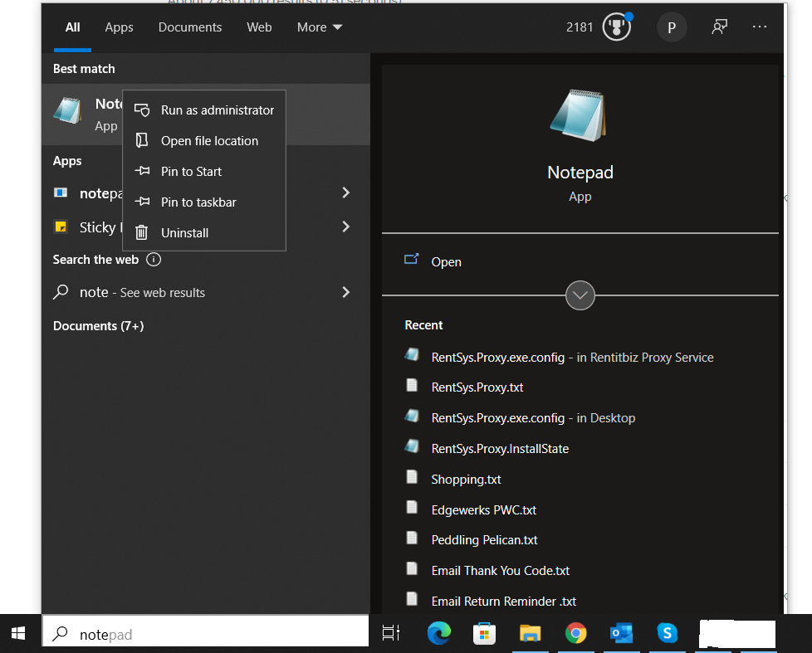Click the large Notepad icon in preview pane

(579, 115)
